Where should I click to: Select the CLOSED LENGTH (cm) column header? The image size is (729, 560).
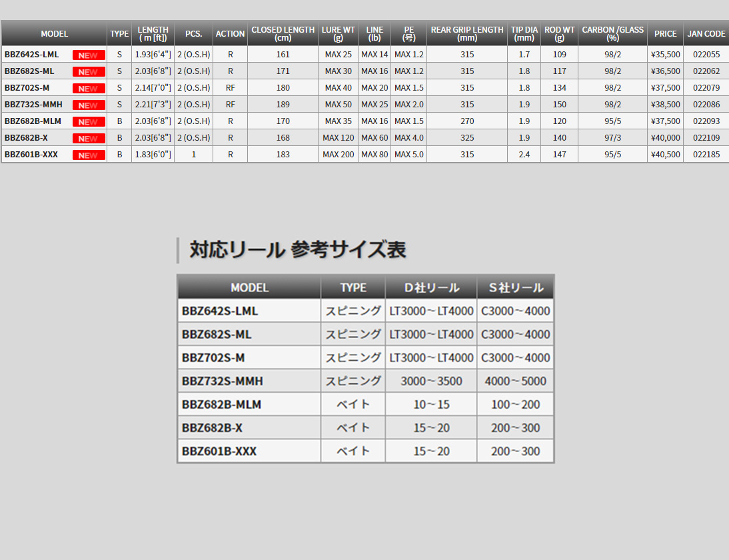[x=283, y=33]
